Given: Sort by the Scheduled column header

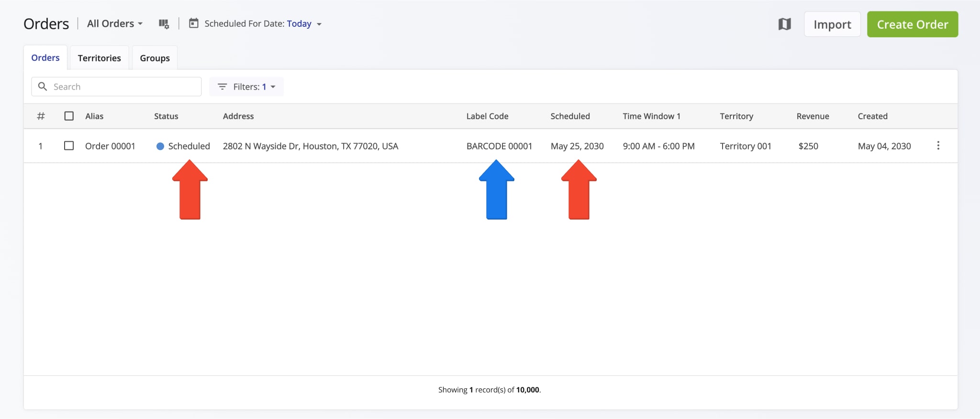Looking at the screenshot, I should [x=570, y=116].
